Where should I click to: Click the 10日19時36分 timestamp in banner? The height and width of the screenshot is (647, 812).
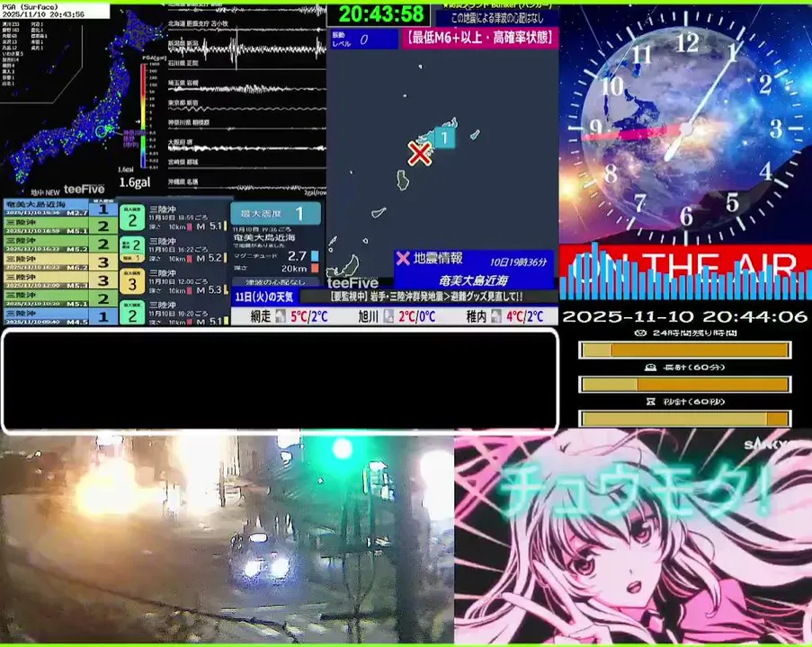pos(518,262)
